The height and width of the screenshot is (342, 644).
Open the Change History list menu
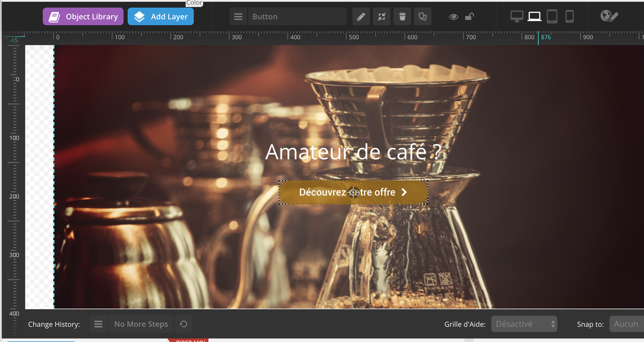click(98, 324)
